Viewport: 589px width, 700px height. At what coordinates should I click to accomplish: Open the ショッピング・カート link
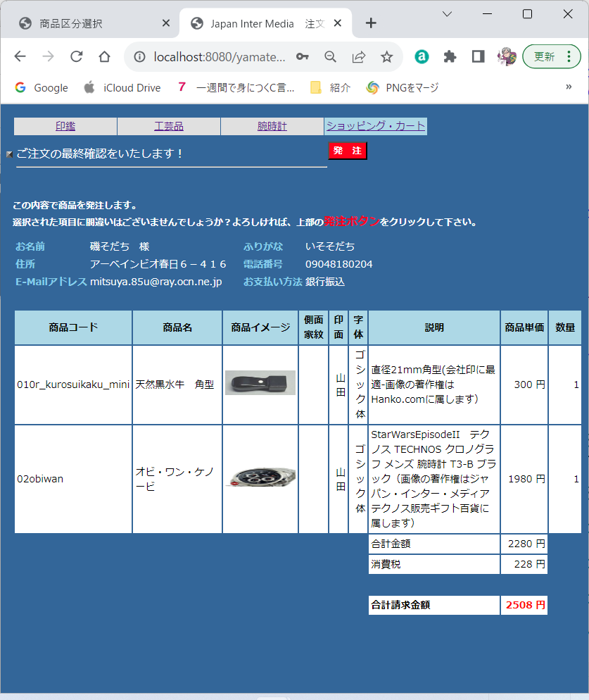click(376, 126)
